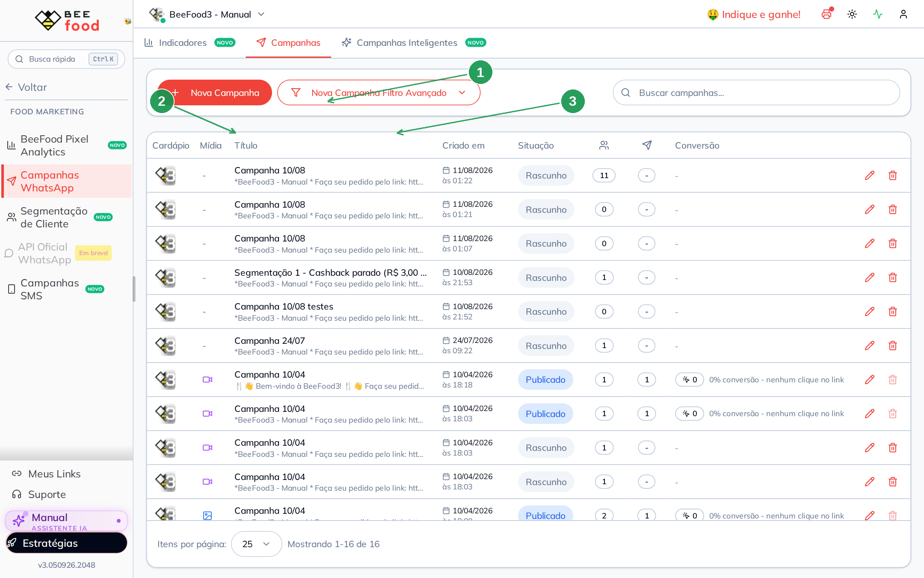Click the recipients column people icon header

604,145
